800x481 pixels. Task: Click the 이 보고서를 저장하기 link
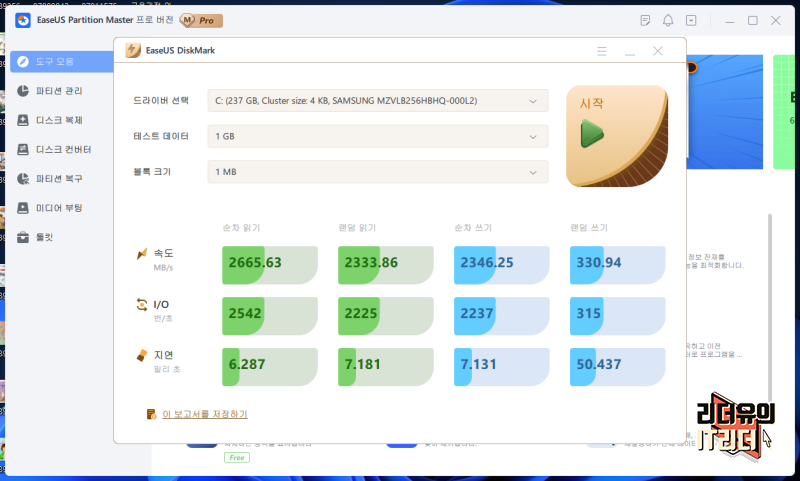pyautogui.click(x=205, y=414)
